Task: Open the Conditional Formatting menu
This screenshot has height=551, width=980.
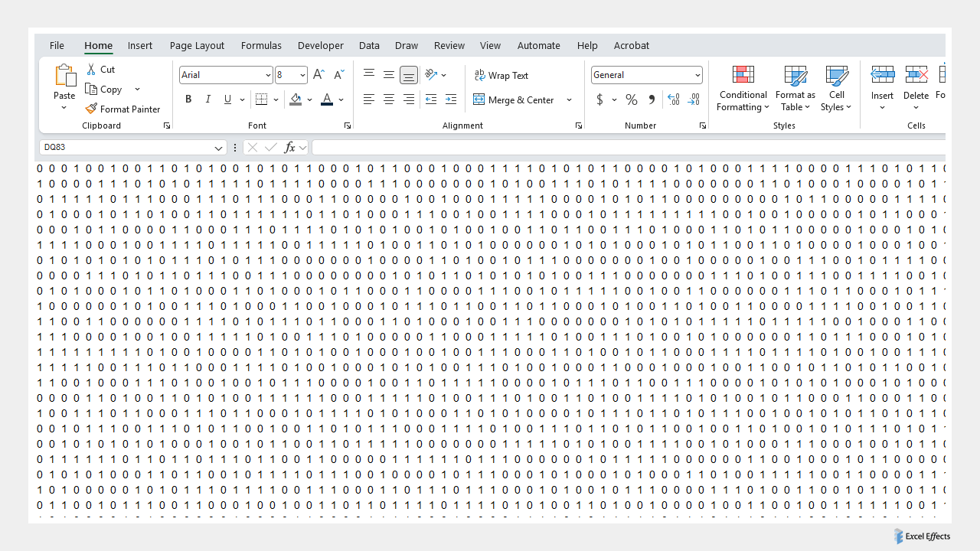Action: click(743, 89)
